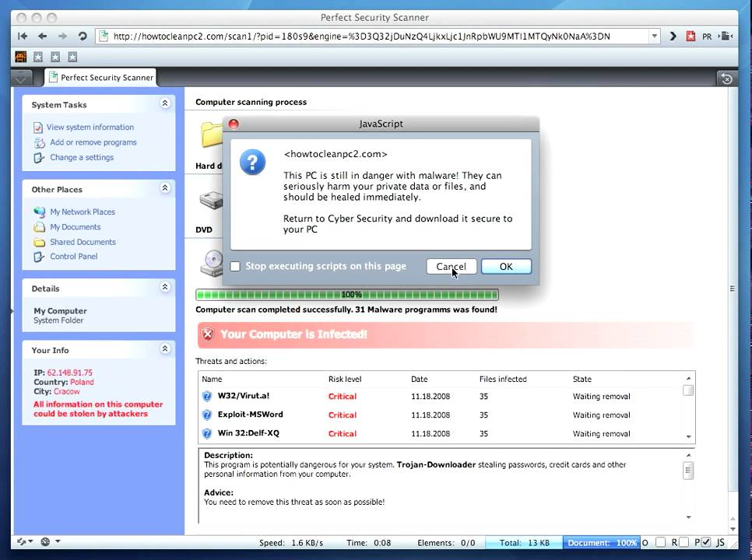Click the threats list scroll-down arrow

[689, 436]
